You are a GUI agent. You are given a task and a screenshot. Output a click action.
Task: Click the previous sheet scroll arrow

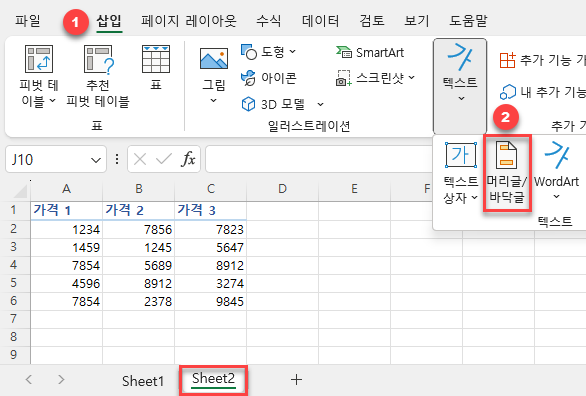click(x=29, y=380)
